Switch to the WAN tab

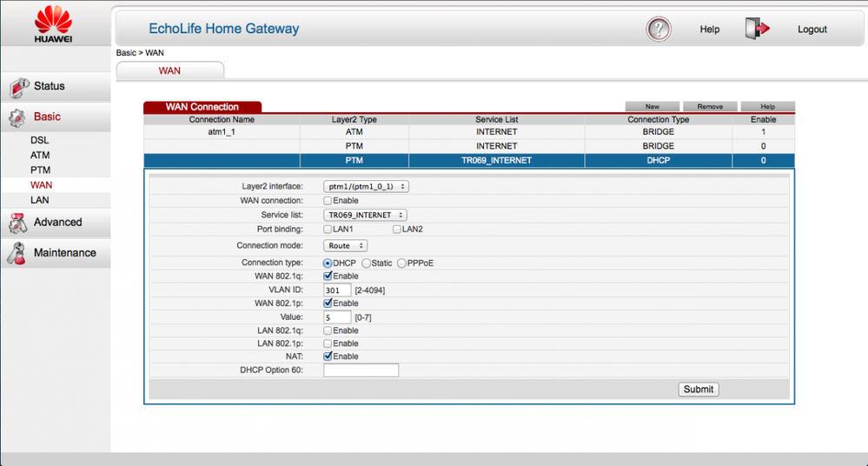point(169,70)
